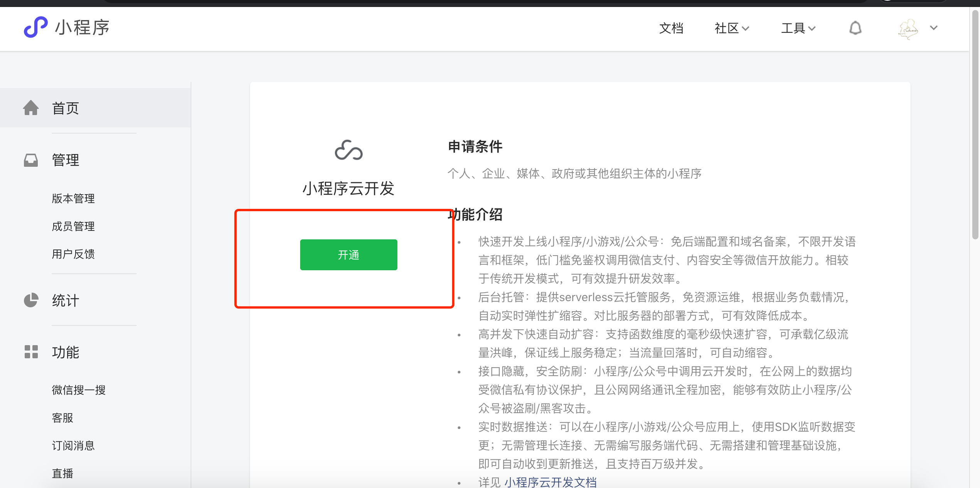Open 用户反馈 in the sidebar
The height and width of the screenshot is (488, 980).
(x=73, y=254)
